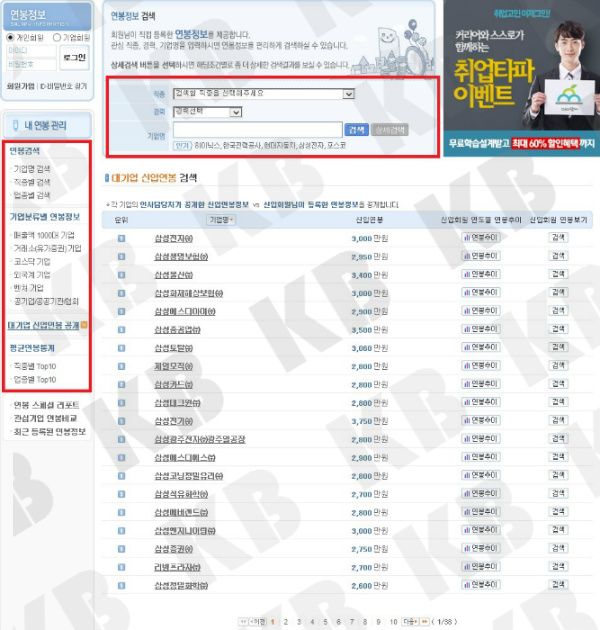Open 내 연봉 관리 section
The height and width of the screenshot is (630, 600).
[47, 125]
